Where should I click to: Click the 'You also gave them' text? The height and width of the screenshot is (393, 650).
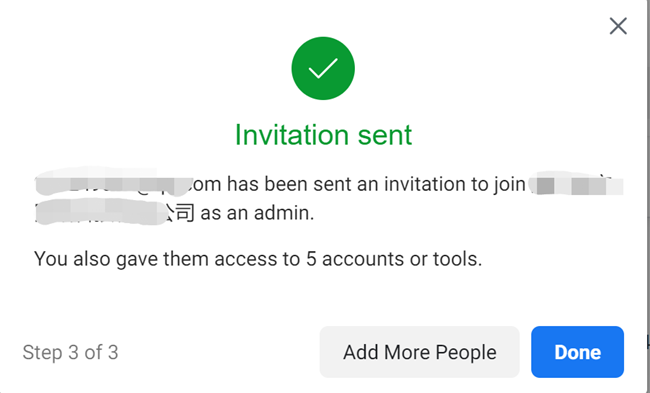(122, 259)
